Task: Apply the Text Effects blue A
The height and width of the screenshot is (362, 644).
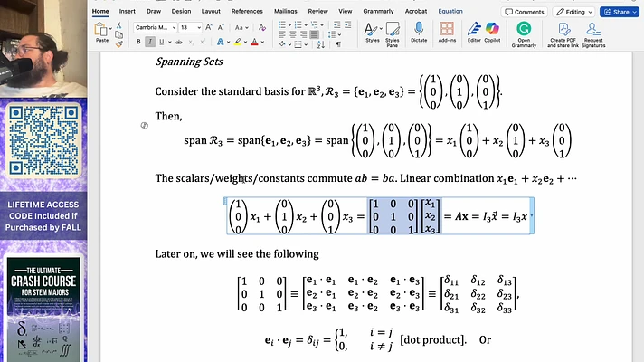Action: (x=221, y=42)
